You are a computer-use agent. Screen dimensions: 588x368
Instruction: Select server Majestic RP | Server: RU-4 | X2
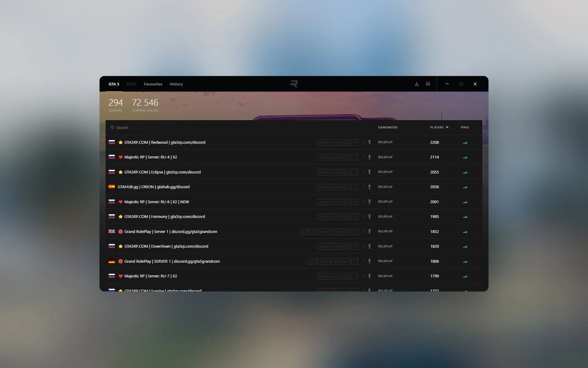point(294,157)
